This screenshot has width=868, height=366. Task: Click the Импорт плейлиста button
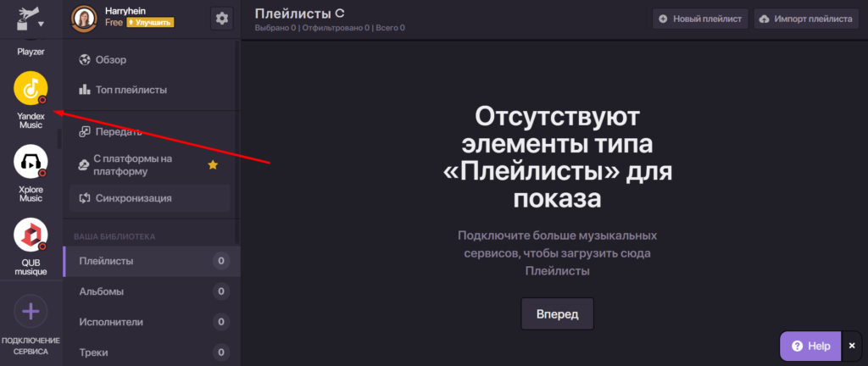[805, 19]
